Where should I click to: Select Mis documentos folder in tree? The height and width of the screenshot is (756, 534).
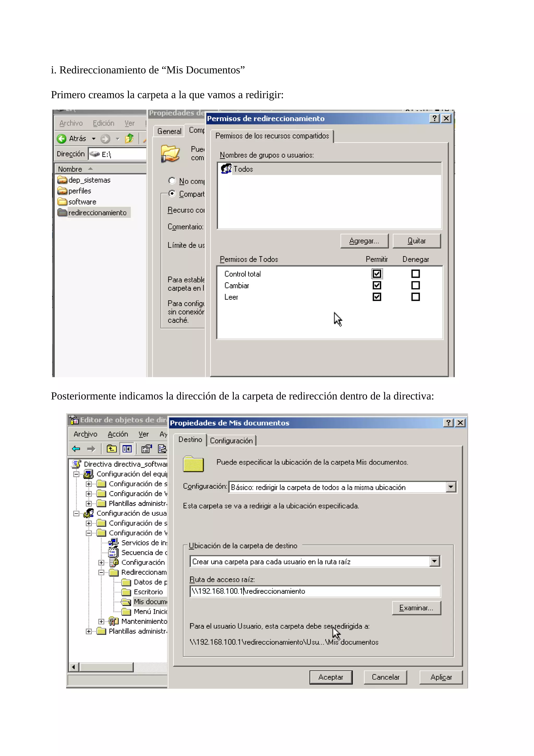point(144,602)
